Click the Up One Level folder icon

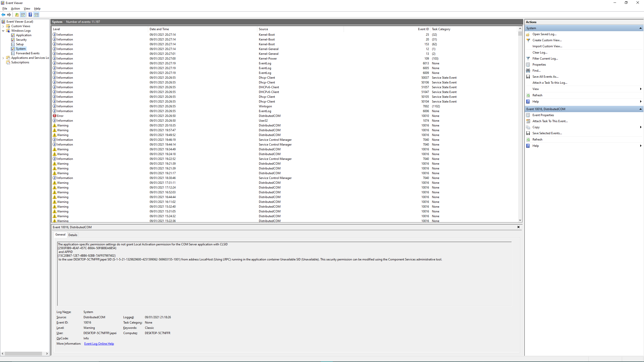click(x=17, y=15)
